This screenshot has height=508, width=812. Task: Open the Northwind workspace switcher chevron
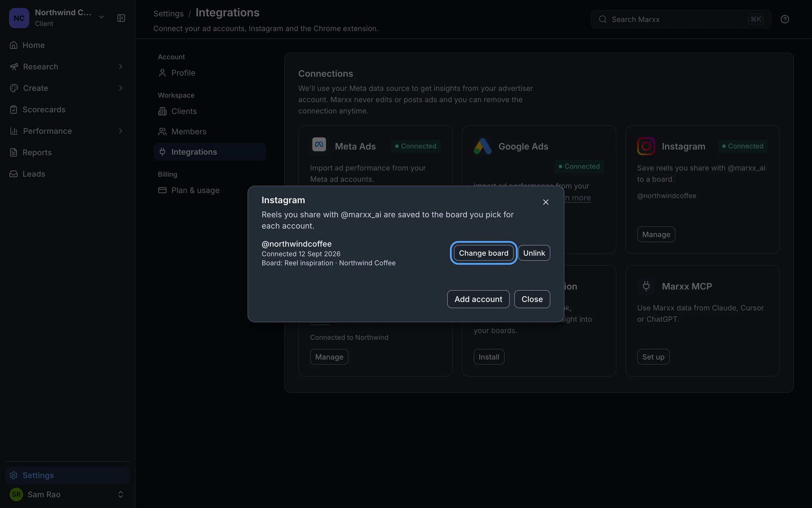101,17
